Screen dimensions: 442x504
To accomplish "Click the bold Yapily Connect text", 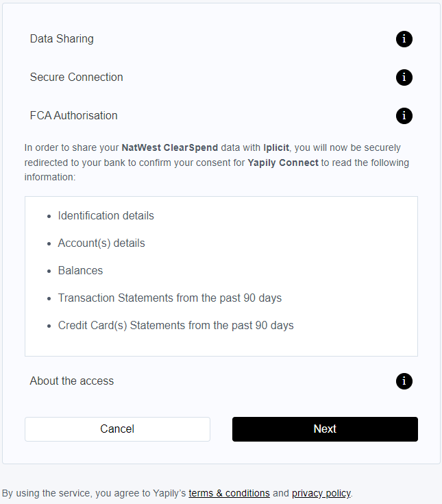I will coord(282,163).
